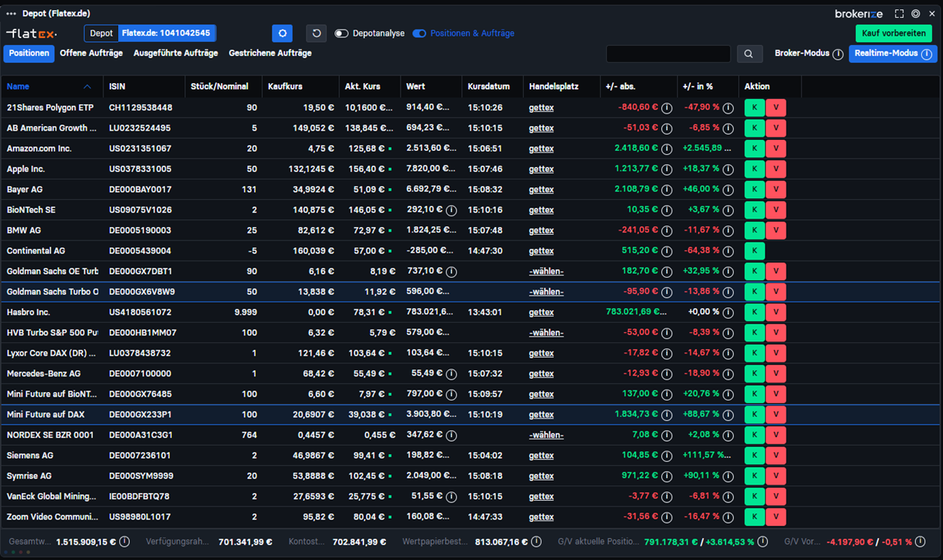Open the brokerize settings gear

(x=916, y=13)
